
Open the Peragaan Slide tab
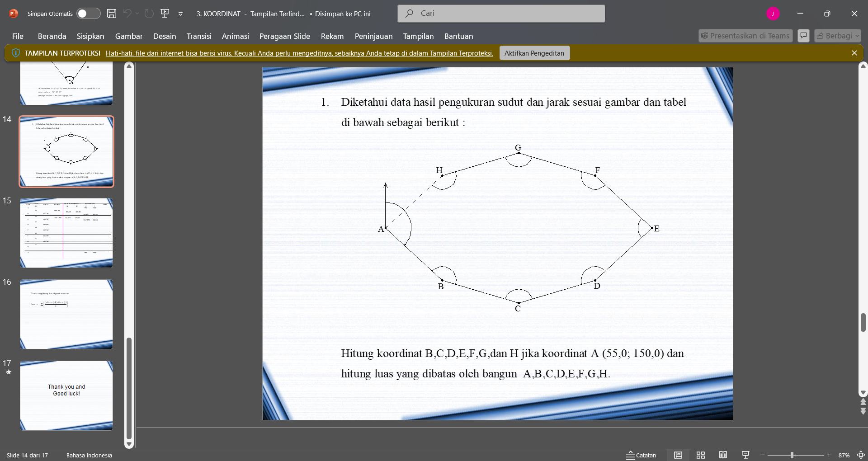(x=285, y=36)
